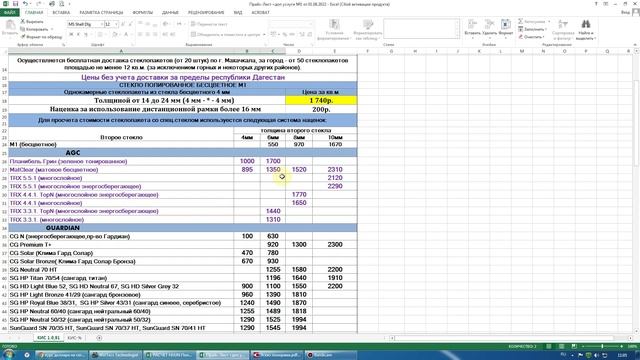The image size is (640, 360).
Task: Open Conditional Formatting (Условное форматирование)
Action: click(334, 29)
